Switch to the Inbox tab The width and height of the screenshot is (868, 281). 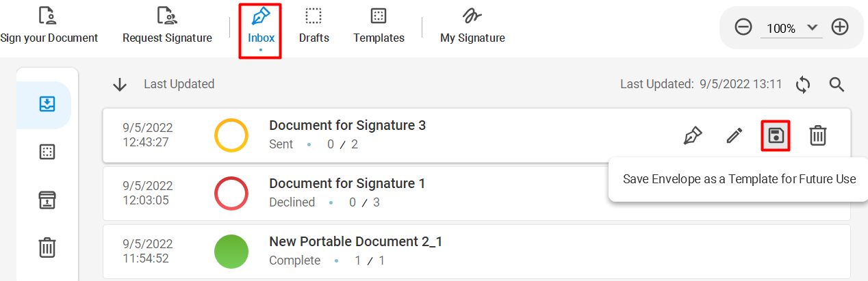pos(261,27)
